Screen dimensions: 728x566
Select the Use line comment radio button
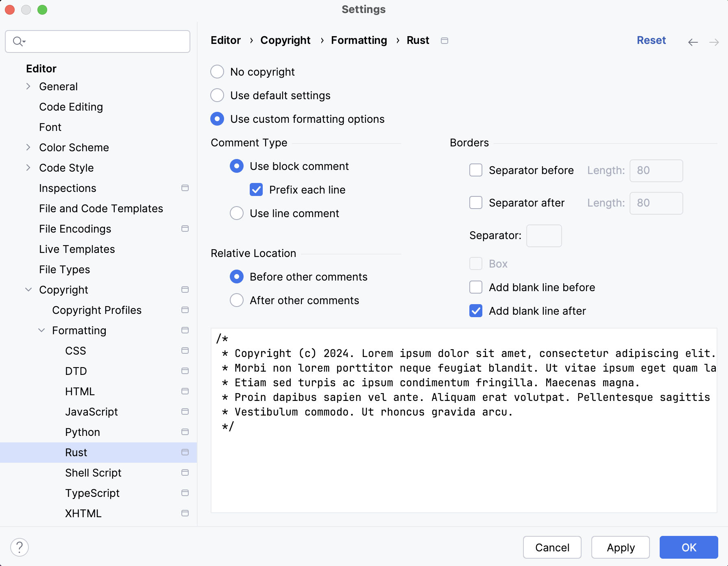coord(236,213)
